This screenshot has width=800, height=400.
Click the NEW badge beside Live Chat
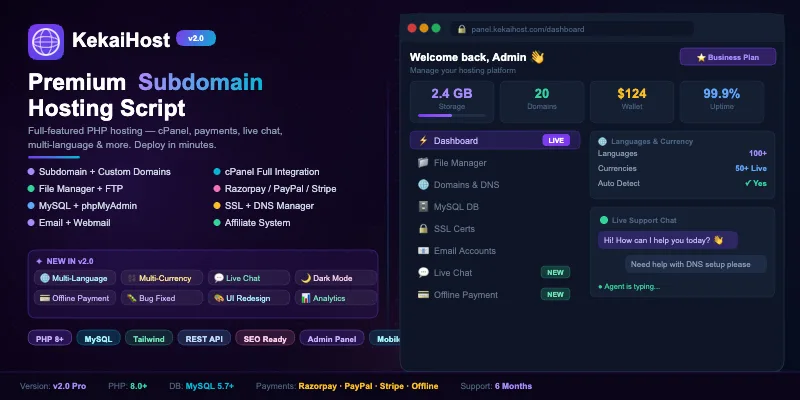point(555,272)
